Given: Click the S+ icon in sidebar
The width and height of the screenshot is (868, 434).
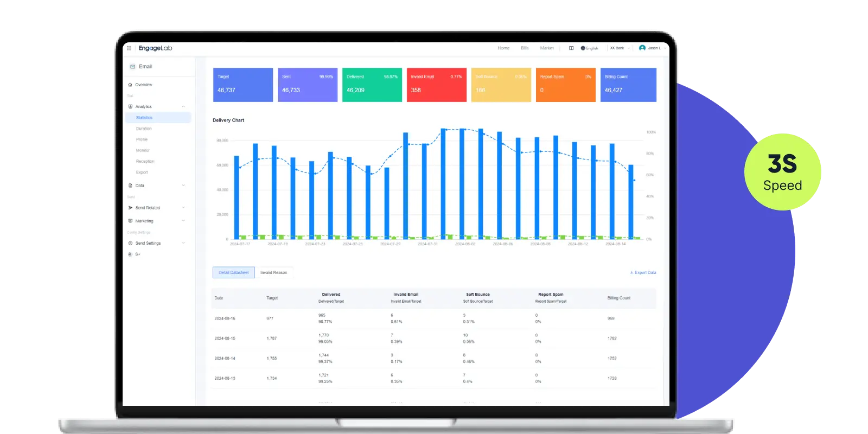Looking at the screenshot, I should (x=130, y=254).
